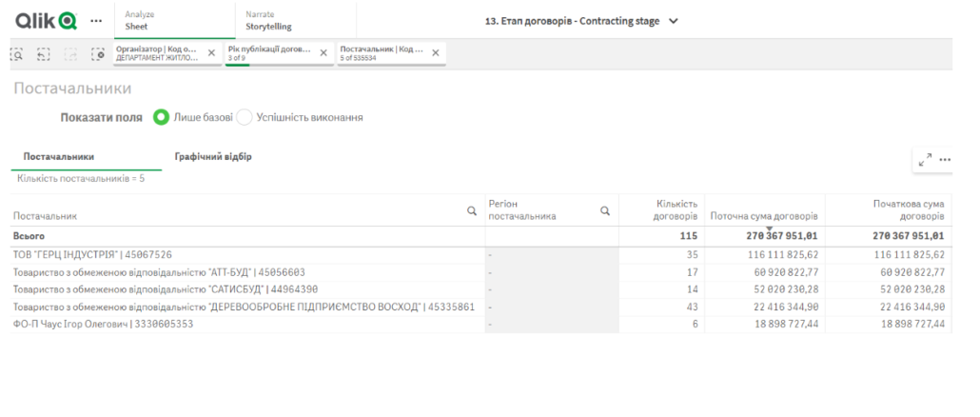The width and height of the screenshot is (980, 417).
Task: Select the ТОВ "ГЕРЦ ІНДУСТРІЯ" supplier row
Action: [x=92, y=254]
